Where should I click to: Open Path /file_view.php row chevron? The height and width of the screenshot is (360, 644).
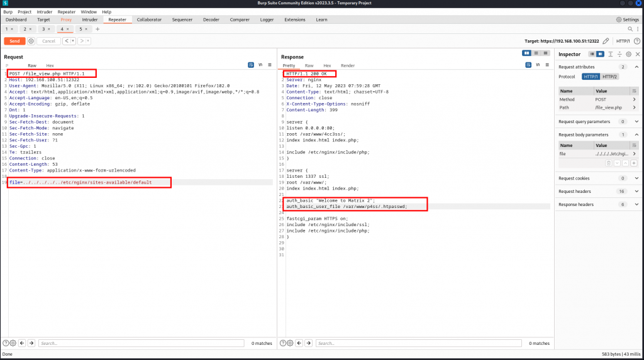(634, 107)
